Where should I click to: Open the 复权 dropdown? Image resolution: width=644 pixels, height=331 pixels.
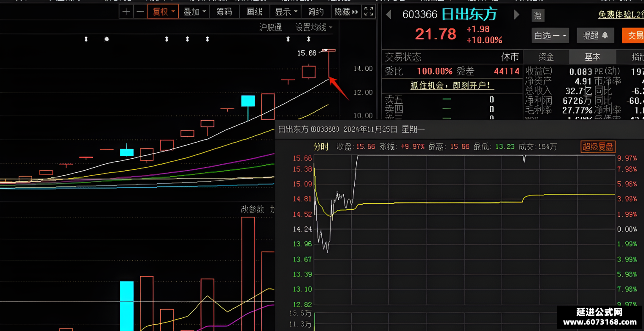pyautogui.click(x=163, y=11)
